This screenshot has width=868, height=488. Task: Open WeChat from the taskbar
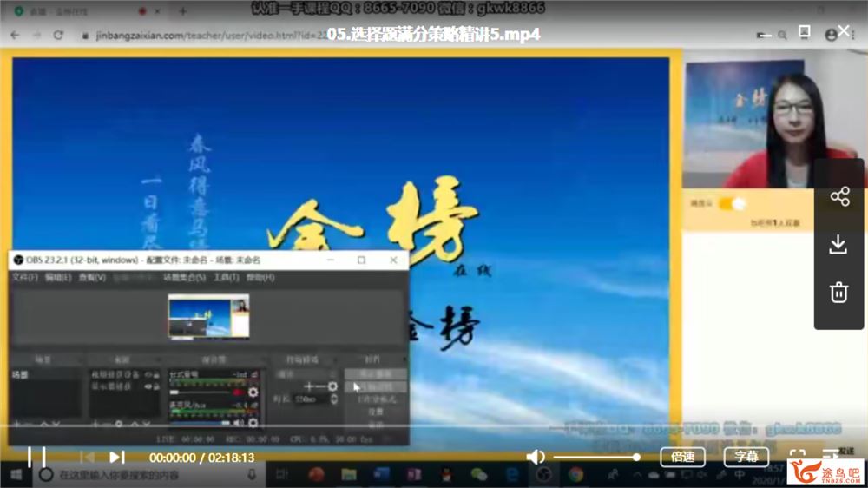coord(479,475)
